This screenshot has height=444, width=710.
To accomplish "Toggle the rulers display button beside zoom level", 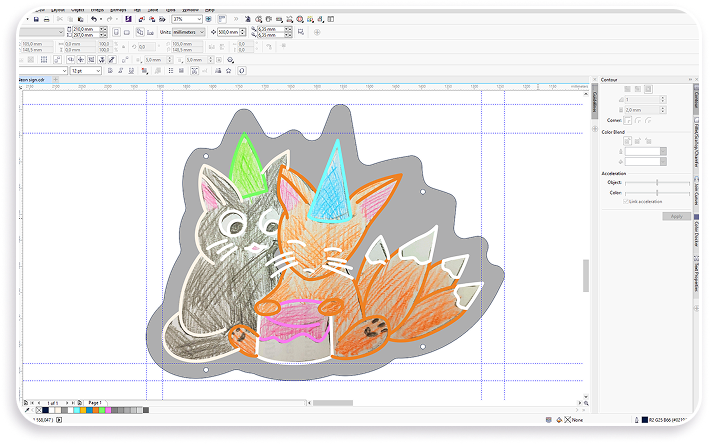I will click(x=222, y=19).
